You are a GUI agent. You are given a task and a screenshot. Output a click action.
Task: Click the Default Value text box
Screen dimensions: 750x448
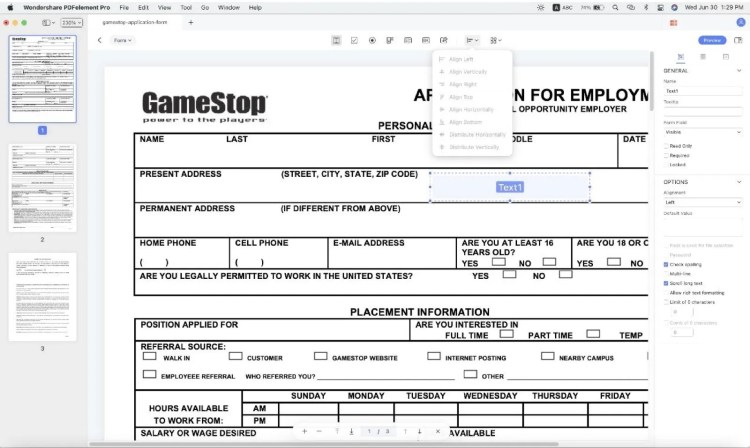point(703,227)
